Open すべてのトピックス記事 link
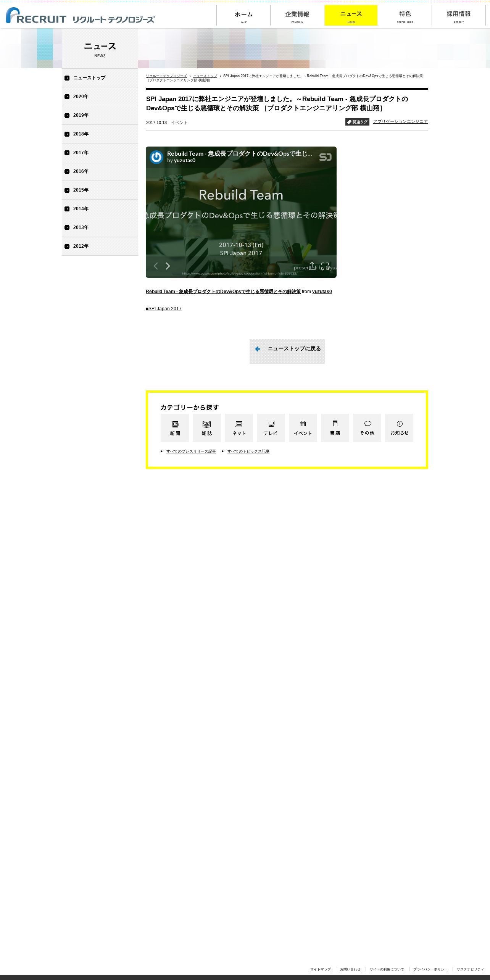Screen dimensions: 490x980 [x=248, y=451]
